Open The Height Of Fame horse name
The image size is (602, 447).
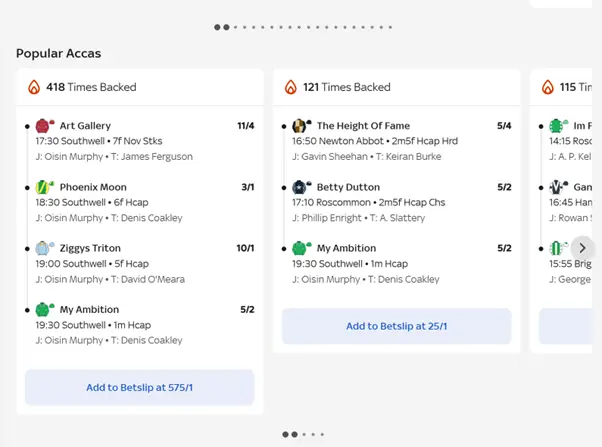pos(363,126)
